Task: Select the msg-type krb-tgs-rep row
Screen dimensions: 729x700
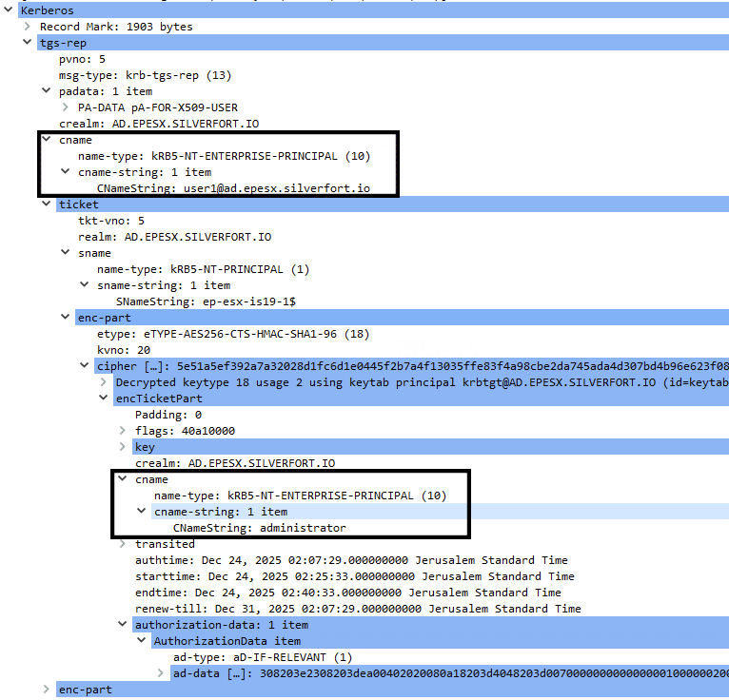Action: pyautogui.click(x=145, y=75)
